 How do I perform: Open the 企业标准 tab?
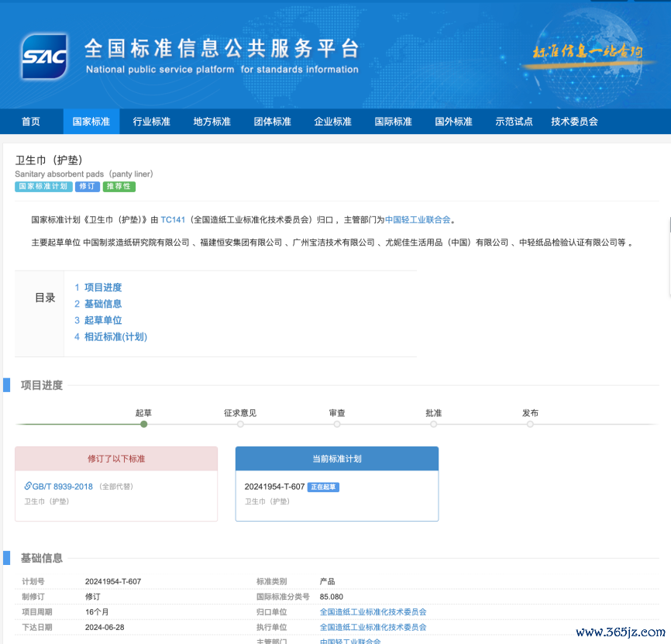[332, 122]
